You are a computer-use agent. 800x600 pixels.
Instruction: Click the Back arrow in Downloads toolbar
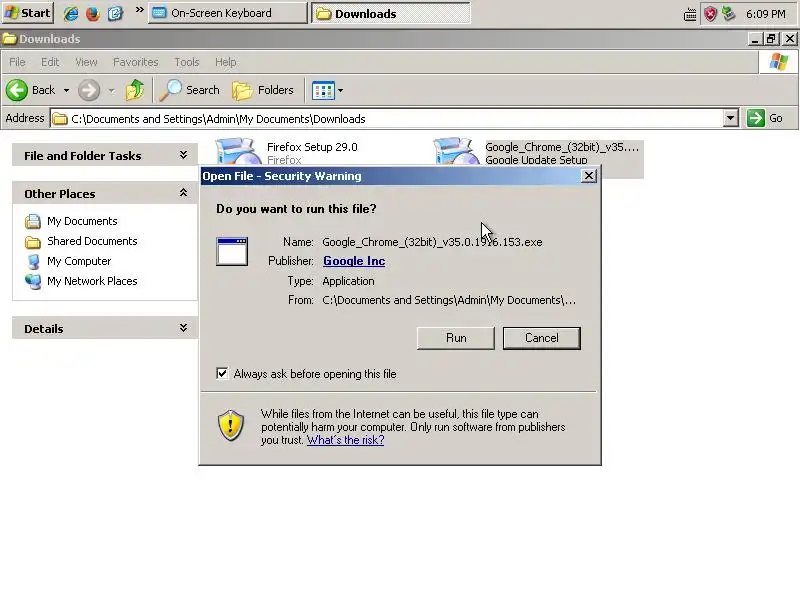coord(17,90)
